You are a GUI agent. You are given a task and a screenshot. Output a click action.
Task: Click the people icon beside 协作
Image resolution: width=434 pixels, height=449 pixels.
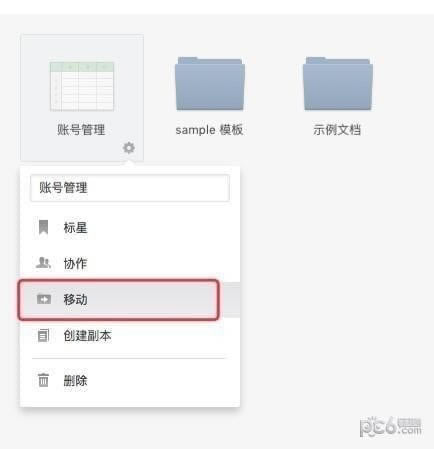coord(43,263)
